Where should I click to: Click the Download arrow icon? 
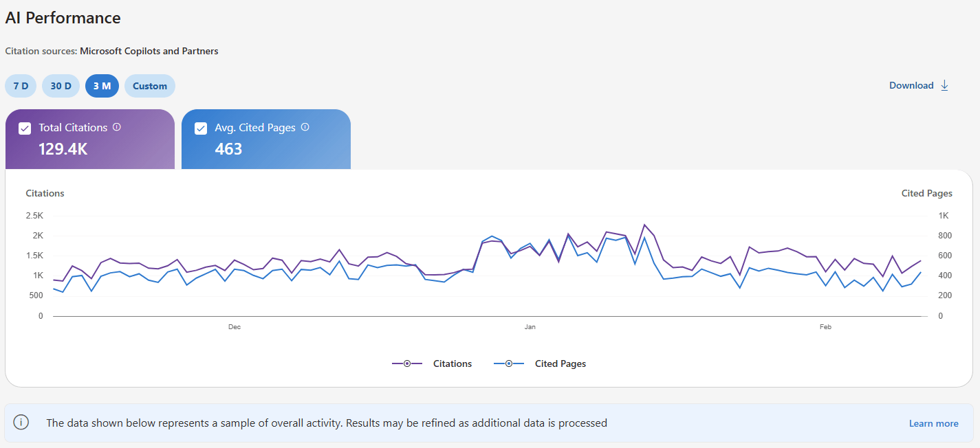944,85
